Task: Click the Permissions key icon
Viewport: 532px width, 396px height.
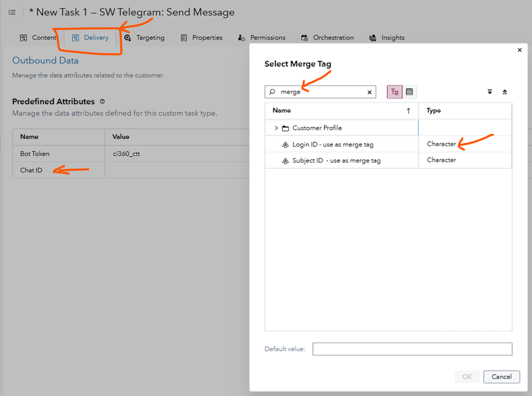Action: point(241,37)
